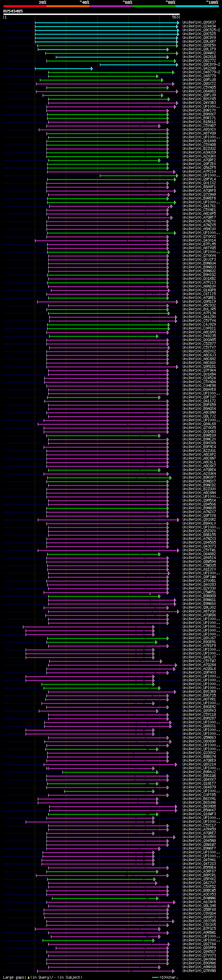The width and height of the screenshot is (222, 980).
Task: Click the red 20% identity legend segment
Action: click(x=25, y=6)
